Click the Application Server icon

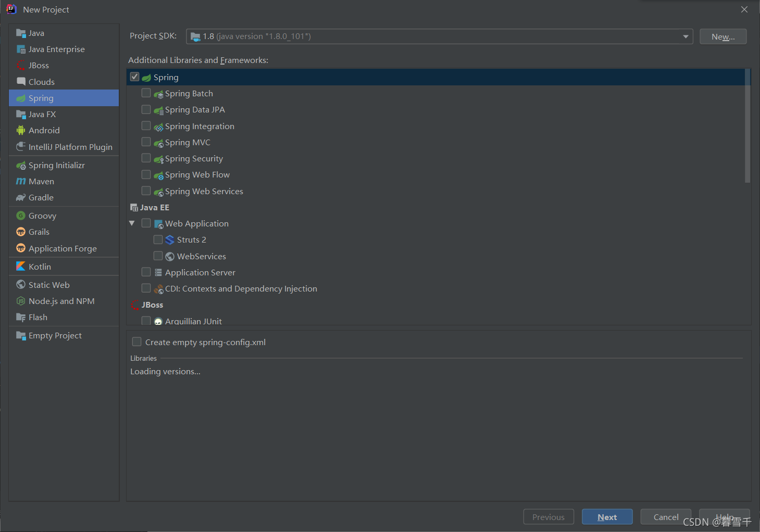tap(158, 272)
